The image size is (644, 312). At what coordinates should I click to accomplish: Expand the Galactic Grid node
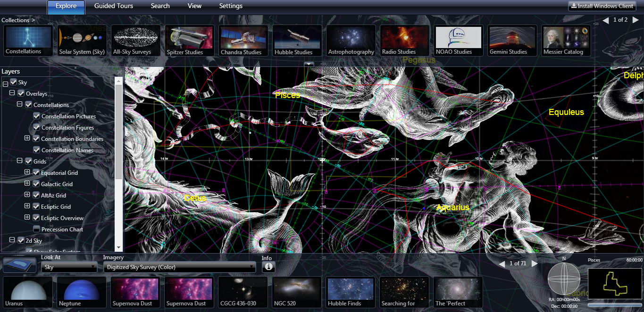pyautogui.click(x=27, y=183)
